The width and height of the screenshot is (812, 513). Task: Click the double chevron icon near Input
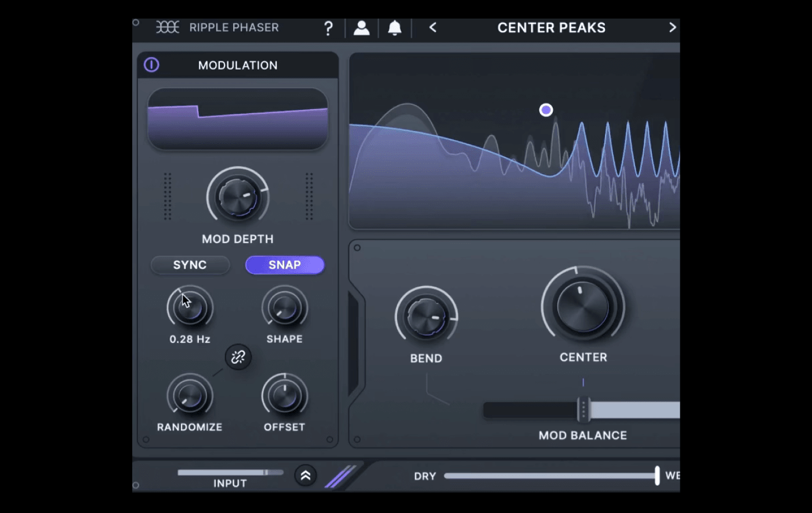(306, 475)
